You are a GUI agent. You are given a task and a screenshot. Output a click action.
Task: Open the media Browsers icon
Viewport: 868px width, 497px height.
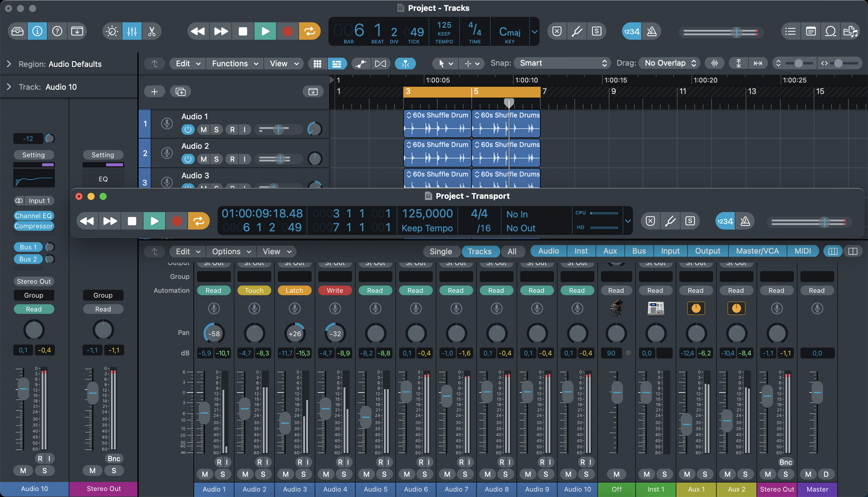(x=850, y=31)
